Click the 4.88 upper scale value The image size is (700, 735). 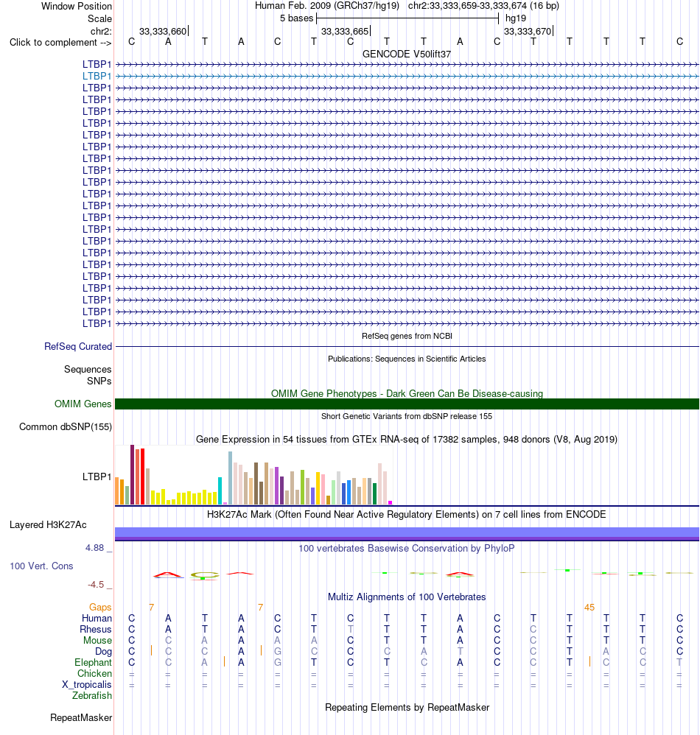pos(95,547)
